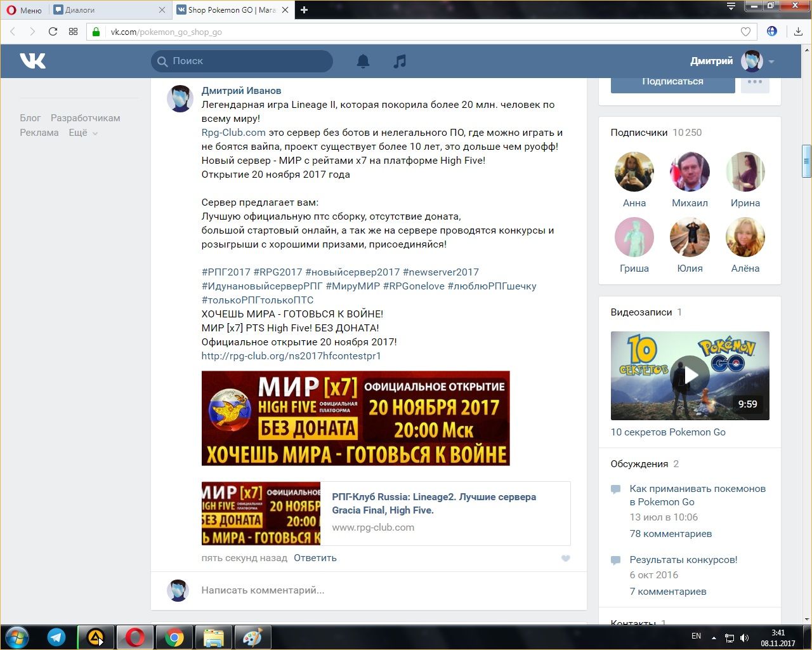
Task: Open Реклама link in sidebar
Action: click(39, 133)
